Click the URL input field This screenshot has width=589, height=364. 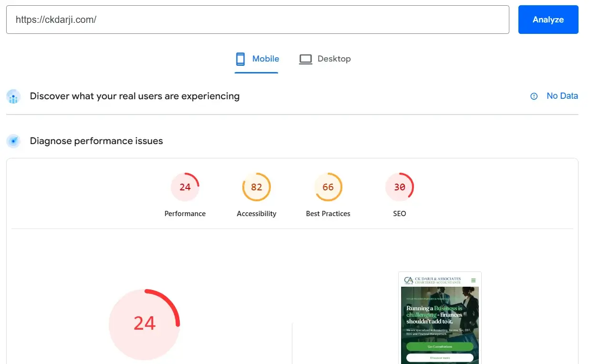coord(258,20)
